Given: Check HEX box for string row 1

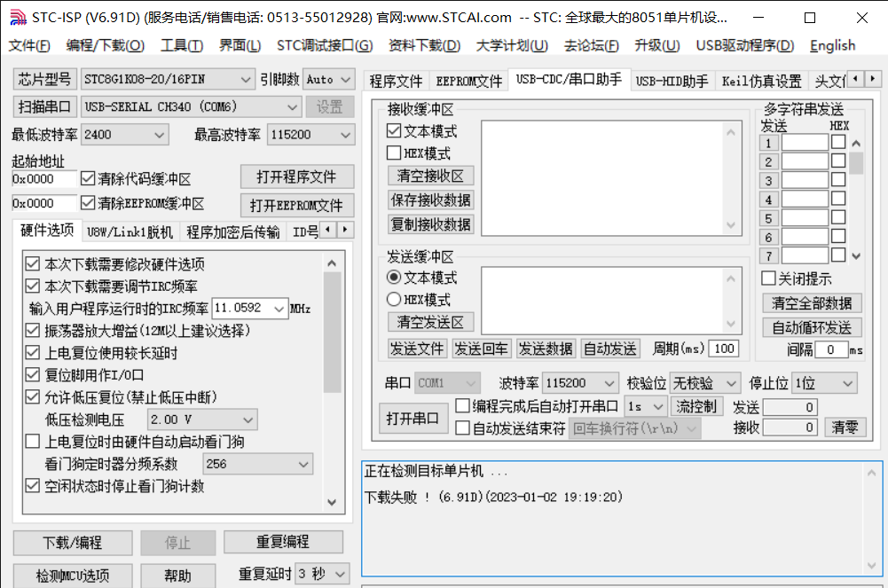Looking at the screenshot, I should click(x=838, y=142).
